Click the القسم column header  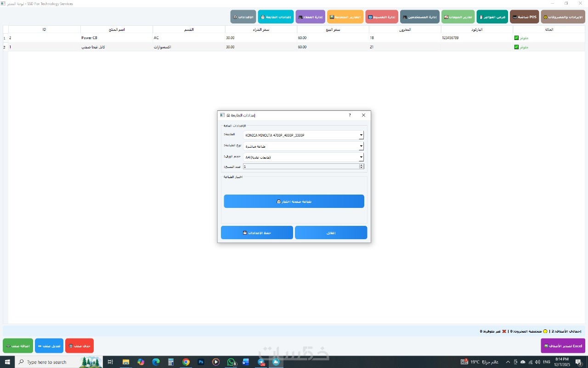[189, 29]
